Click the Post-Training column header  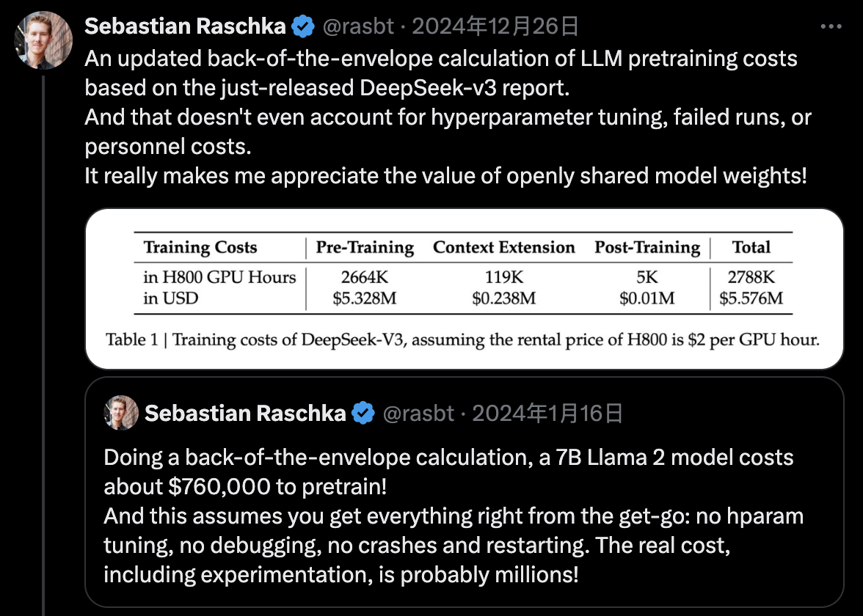(647, 247)
